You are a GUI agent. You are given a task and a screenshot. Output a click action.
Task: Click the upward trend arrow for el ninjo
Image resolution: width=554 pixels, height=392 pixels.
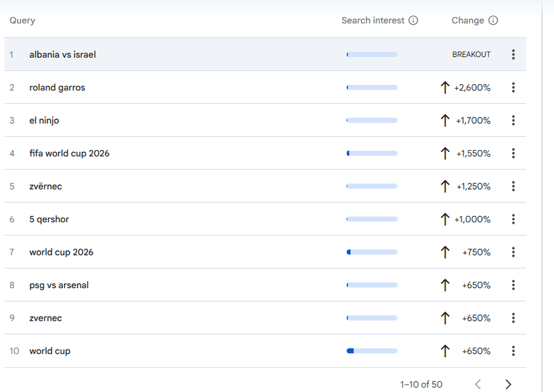coord(445,121)
